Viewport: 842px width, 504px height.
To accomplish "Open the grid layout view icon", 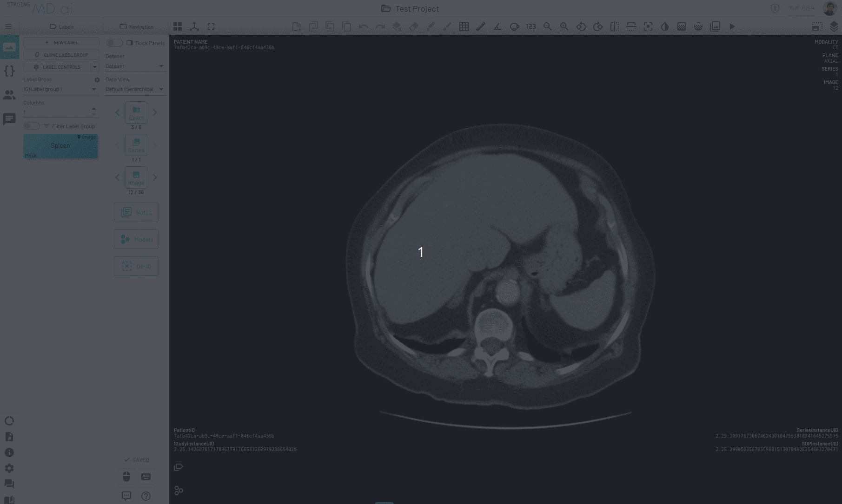I will 178,27.
